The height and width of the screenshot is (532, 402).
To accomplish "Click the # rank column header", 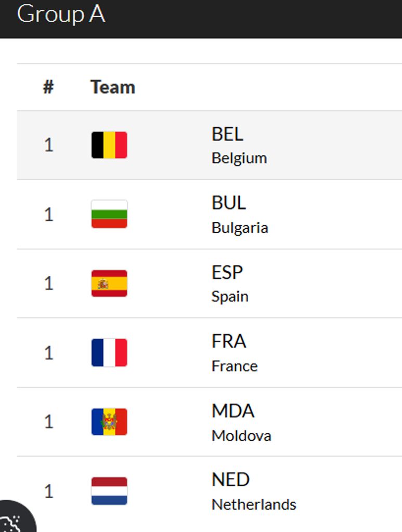I will pyautogui.click(x=48, y=87).
